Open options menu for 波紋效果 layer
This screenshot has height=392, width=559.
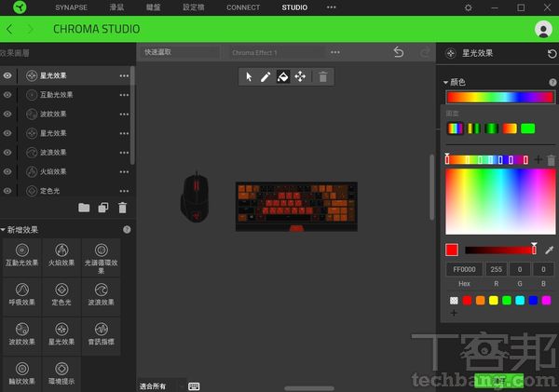pyautogui.click(x=124, y=114)
